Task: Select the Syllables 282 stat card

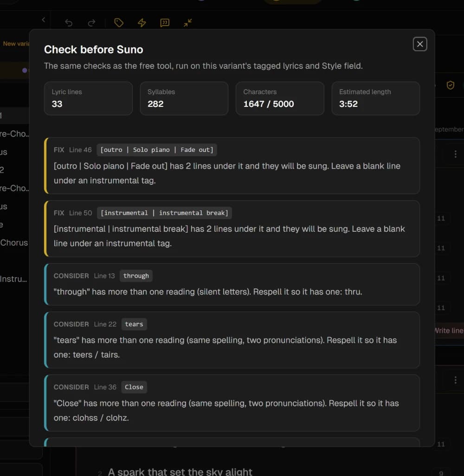Action: [184, 98]
